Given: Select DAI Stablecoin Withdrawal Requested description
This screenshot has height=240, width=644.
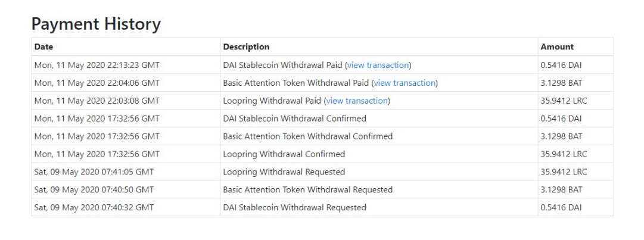Looking at the screenshot, I should [294, 208].
